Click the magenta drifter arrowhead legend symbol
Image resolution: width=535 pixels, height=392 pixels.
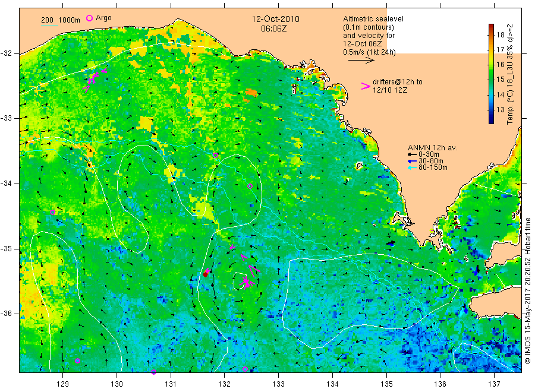click(366, 86)
